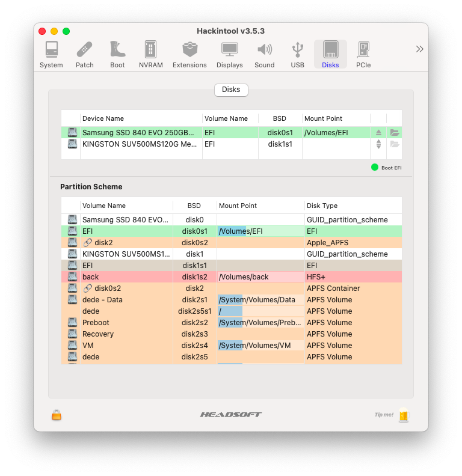Viewport: 462px width, 476px height.
Task: Switch to the NVRAM section
Action: tap(150, 55)
